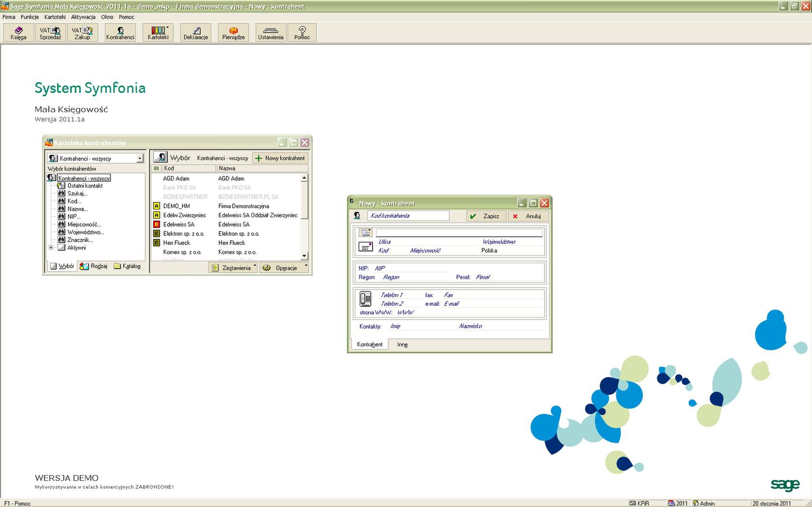Open the Pomoc menu in menu bar

(127, 17)
